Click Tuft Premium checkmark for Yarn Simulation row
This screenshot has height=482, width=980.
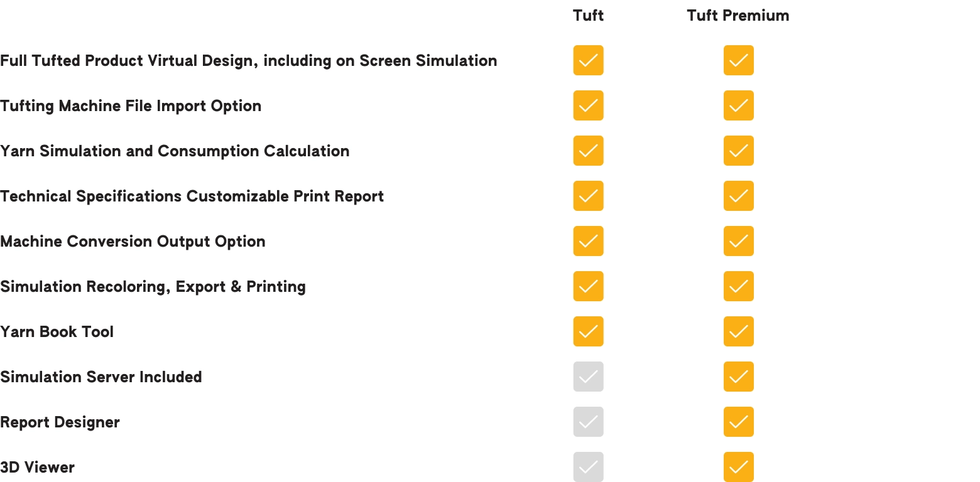(738, 151)
